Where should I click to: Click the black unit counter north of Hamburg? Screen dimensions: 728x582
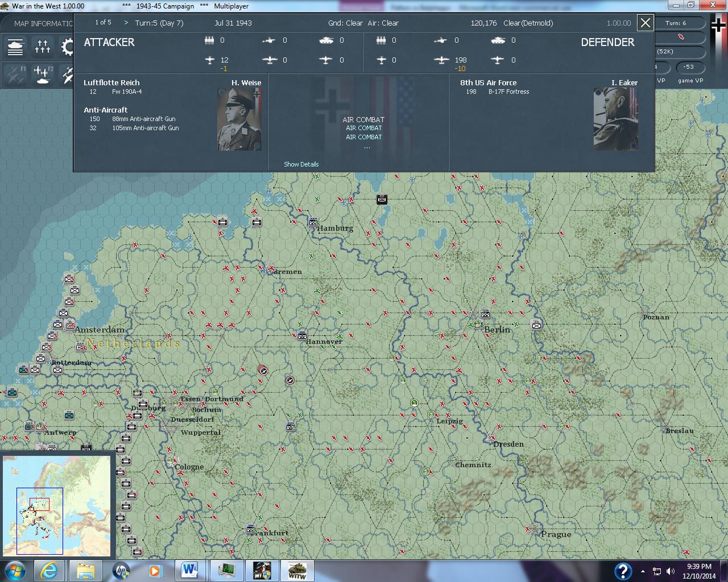pos(382,199)
